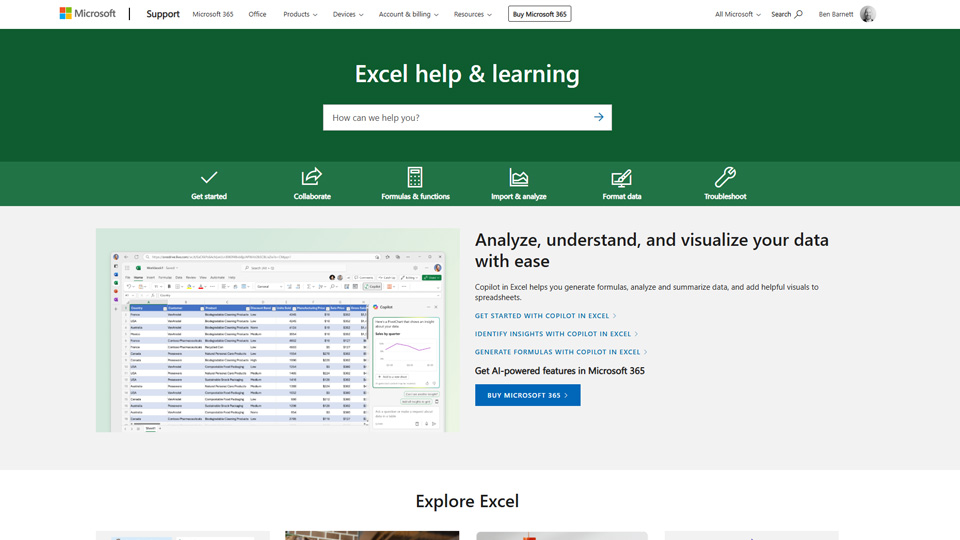The image size is (960, 540).
Task: Open the Format data icon
Action: pos(621,178)
